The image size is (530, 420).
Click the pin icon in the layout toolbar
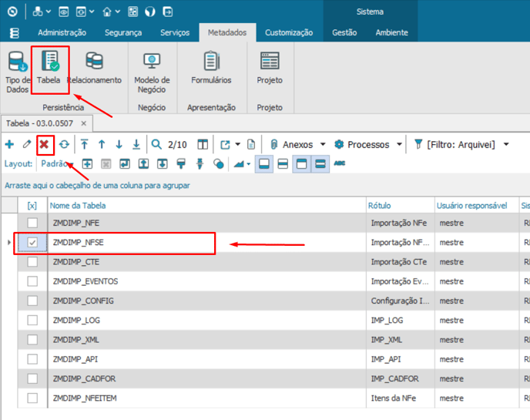click(x=200, y=164)
